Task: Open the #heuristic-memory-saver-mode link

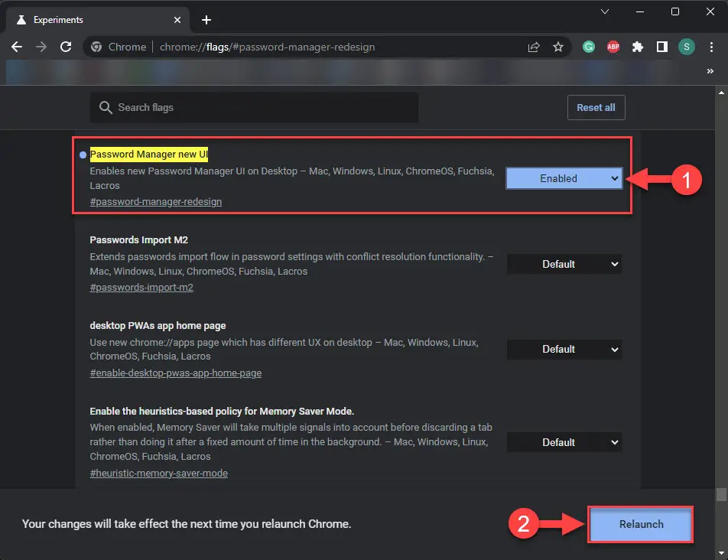Action: pos(158,473)
